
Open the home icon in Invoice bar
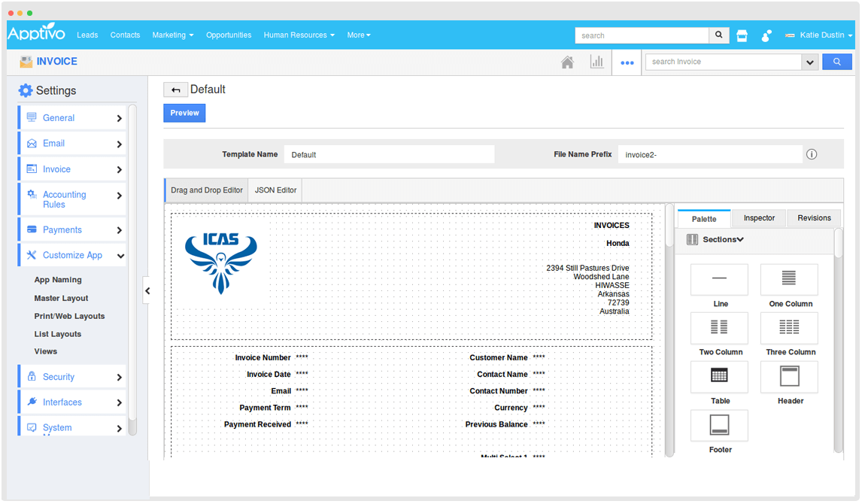click(567, 62)
